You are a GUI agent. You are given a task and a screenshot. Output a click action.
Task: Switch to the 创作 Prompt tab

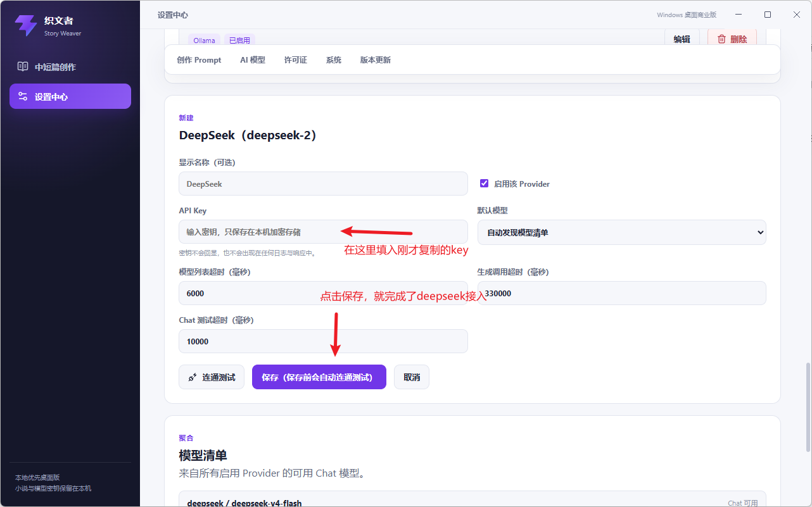[200, 60]
